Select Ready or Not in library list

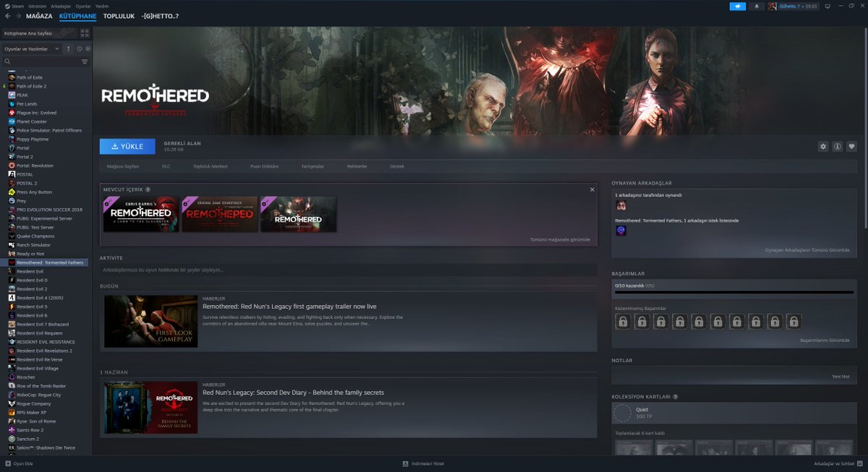tap(30, 254)
